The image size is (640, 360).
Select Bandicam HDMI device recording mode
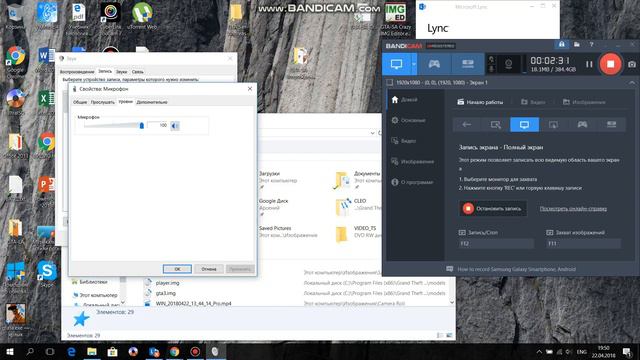pyautogui.click(x=468, y=64)
